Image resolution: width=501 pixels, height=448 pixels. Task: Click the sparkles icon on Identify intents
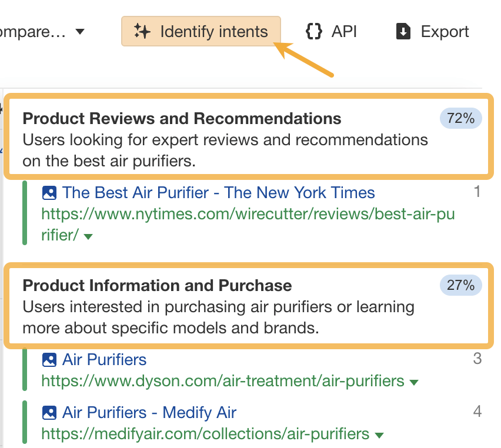tap(141, 31)
